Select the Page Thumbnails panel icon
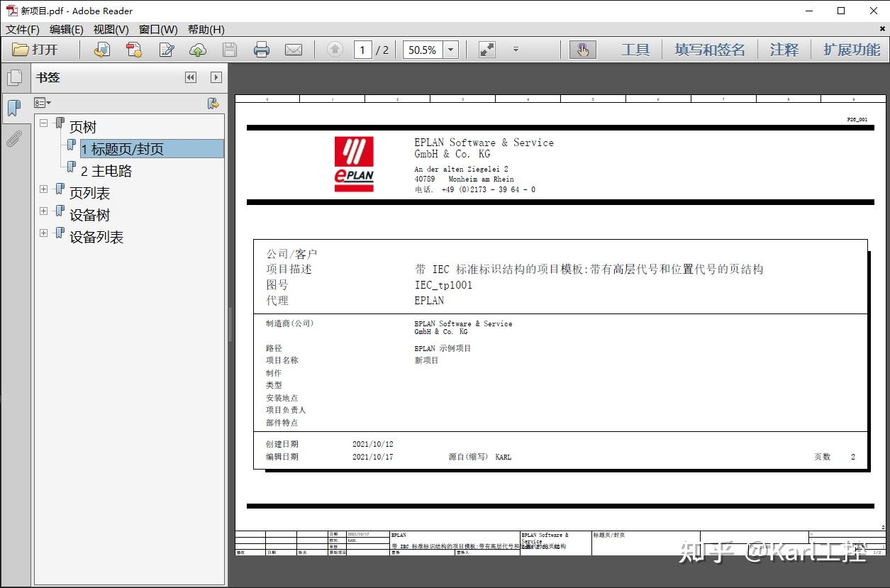Viewport: 890px width, 588px height. tap(16, 78)
